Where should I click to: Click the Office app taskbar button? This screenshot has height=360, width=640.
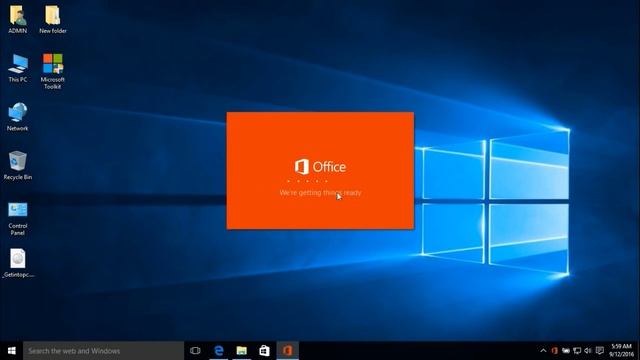[x=287, y=351]
